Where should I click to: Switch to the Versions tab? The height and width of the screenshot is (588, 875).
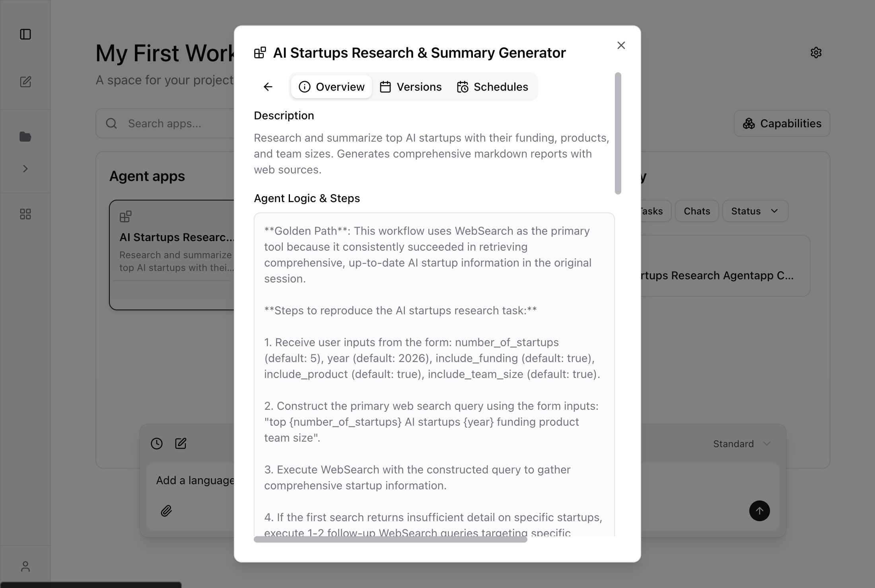411,87
